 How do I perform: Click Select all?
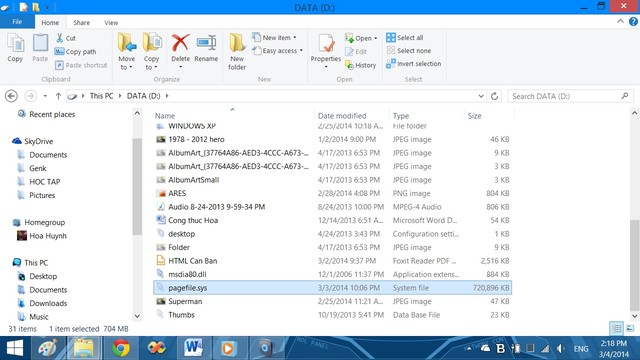pyautogui.click(x=404, y=38)
